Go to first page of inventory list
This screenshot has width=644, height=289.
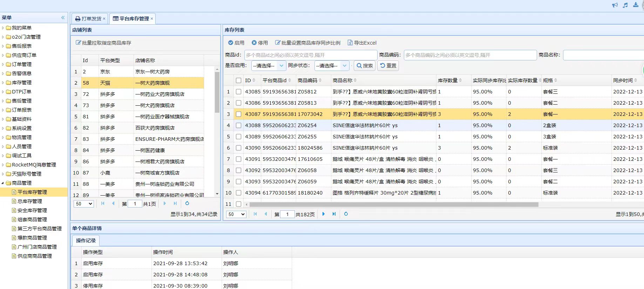(x=255, y=214)
